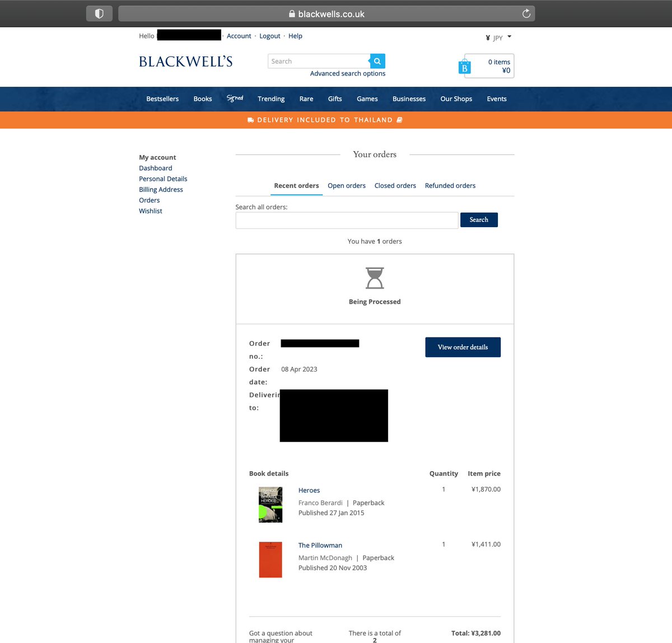Open the Bestsellers menu
672x643 pixels.
[x=162, y=98]
